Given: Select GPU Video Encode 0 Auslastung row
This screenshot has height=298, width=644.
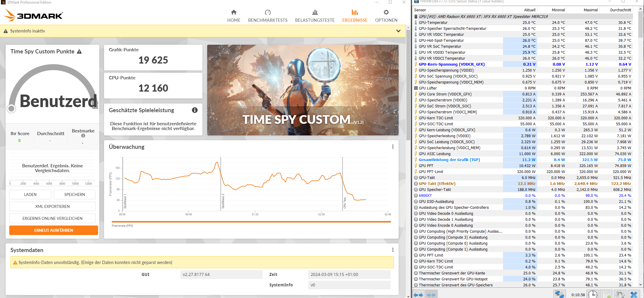Looking at the screenshot, I should click(523, 225).
